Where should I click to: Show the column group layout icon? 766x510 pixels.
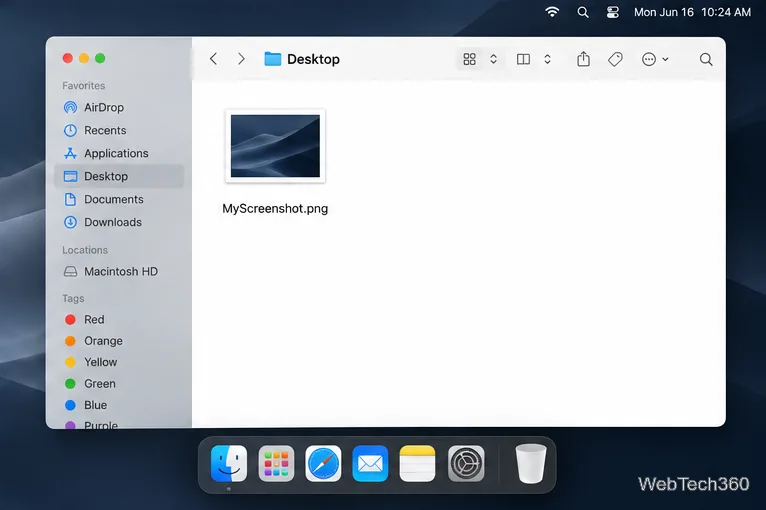coord(523,59)
